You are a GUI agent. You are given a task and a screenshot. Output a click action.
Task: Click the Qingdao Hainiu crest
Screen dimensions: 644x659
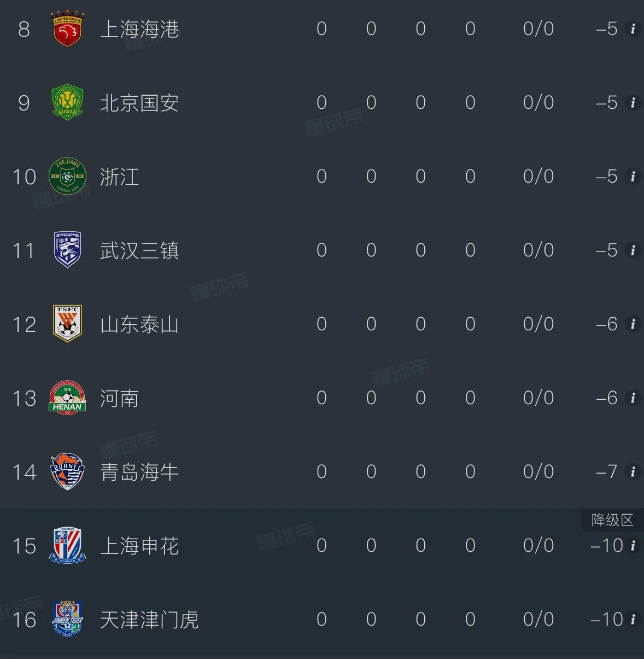pyautogui.click(x=67, y=471)
